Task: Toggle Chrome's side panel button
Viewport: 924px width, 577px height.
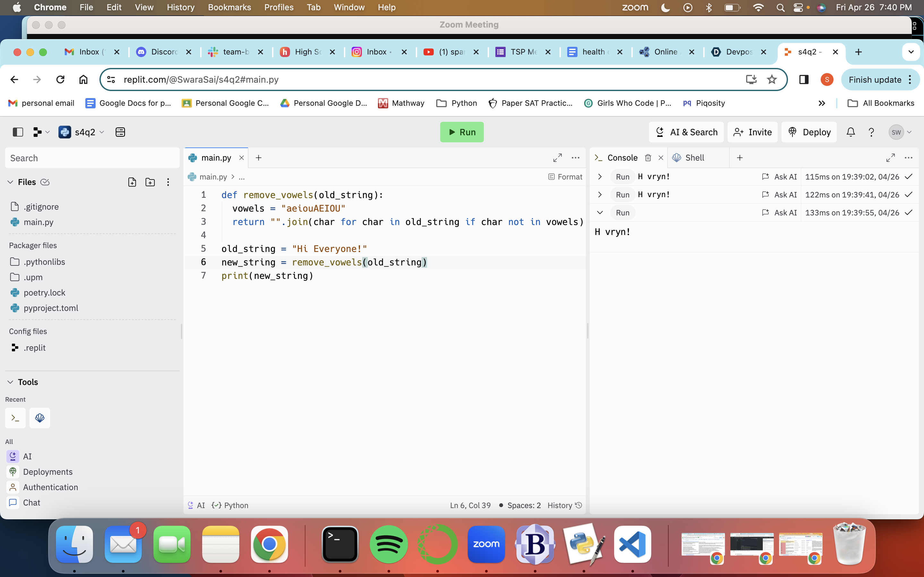Action: click(x=803, y=79)
